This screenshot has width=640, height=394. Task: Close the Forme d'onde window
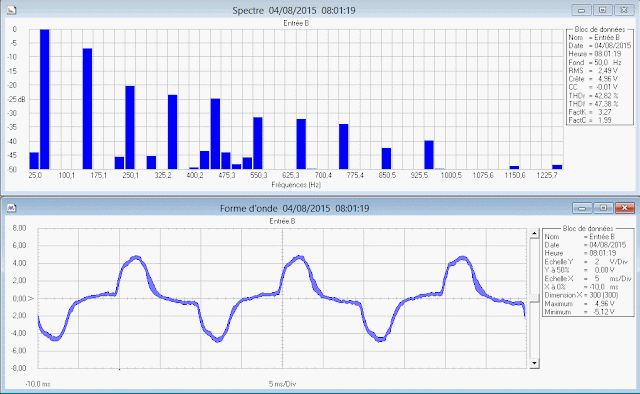pos(624,208)
